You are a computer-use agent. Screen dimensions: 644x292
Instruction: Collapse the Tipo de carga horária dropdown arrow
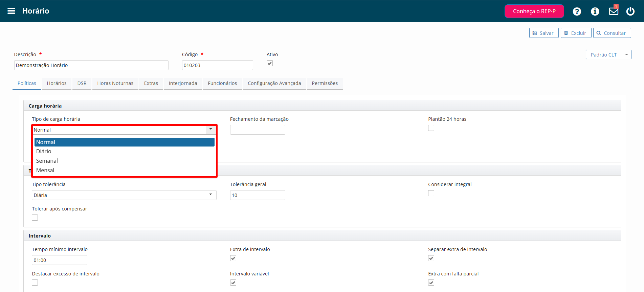tap(210, 130)
